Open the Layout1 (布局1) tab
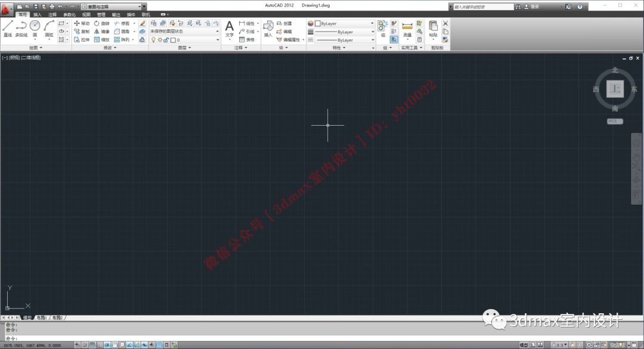Screen dimensions: 644x349 42,318
